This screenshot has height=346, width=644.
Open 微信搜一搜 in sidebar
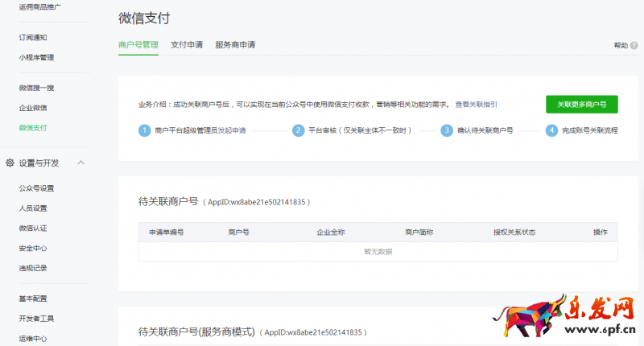click(36, 88)
